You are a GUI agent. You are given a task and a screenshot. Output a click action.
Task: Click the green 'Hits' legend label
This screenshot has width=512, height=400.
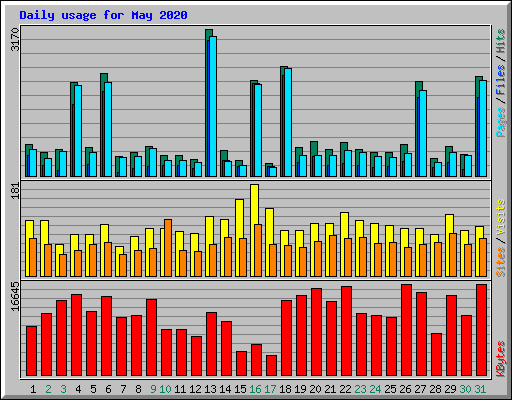[x=501, y=41]
